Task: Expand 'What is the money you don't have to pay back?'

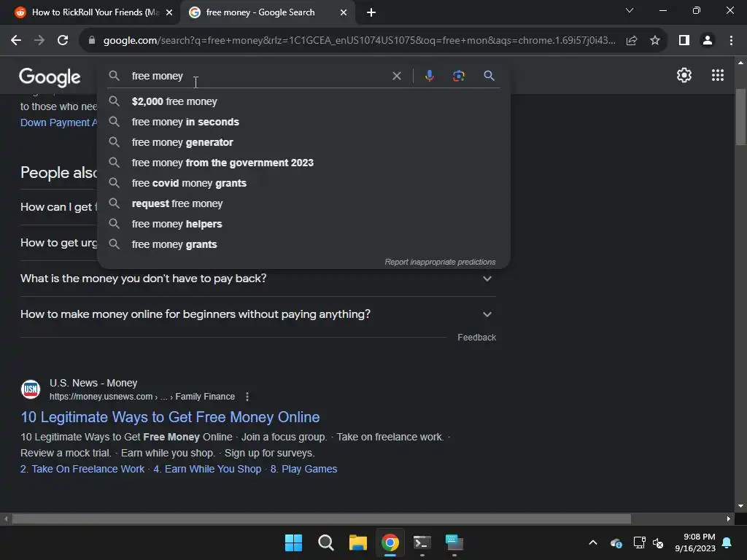Action: coord(258,279)
